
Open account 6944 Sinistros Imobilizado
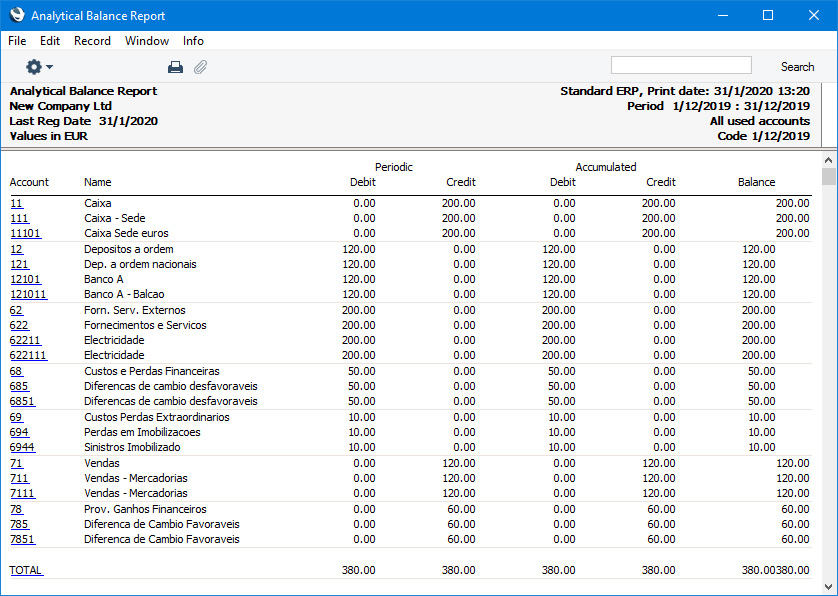click(x=21, y=447)
